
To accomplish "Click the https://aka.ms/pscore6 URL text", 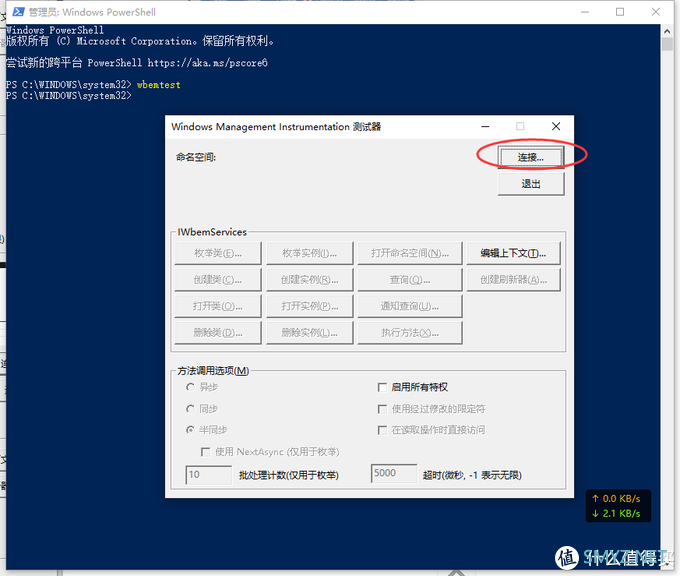I will point(208,63).
